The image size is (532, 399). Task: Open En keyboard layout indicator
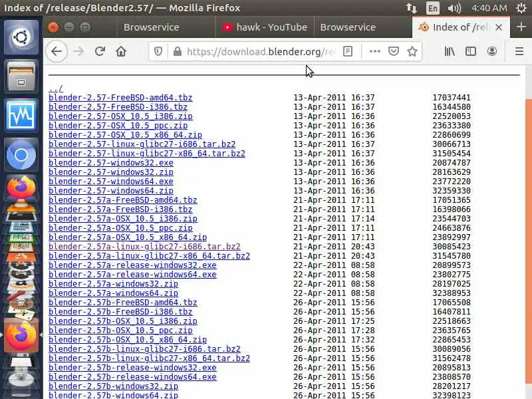[x=433, y=8]
